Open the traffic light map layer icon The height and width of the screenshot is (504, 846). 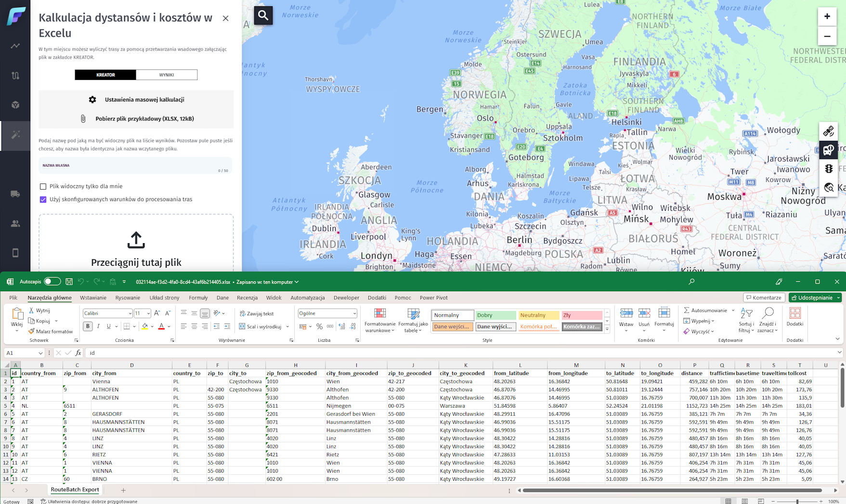coord(828,169)
